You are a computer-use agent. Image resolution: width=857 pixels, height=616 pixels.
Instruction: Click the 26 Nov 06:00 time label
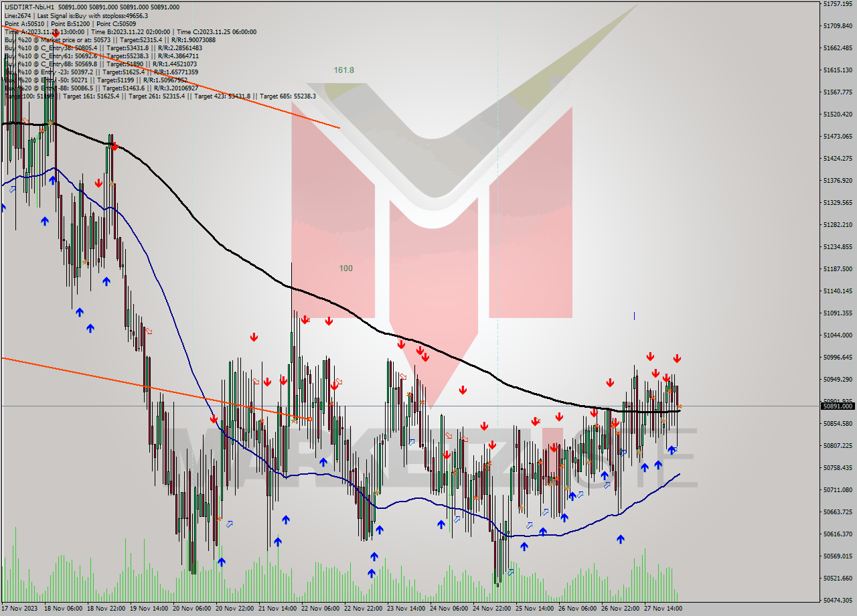pyautogui.click(x=578, y=609)
